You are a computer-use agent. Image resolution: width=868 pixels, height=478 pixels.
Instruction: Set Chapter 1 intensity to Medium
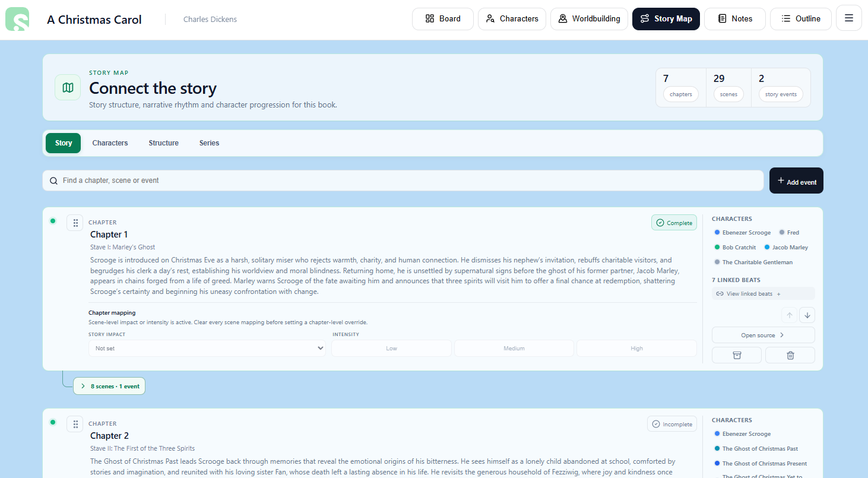[514, 349]
